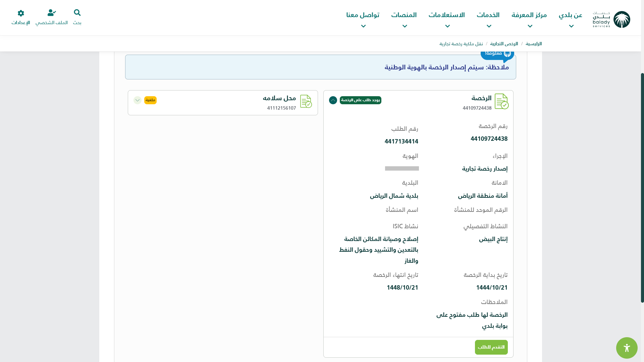Collapse the expanded الرخصة license card
The width and height of the screenshot is (644, 362).
click(x=333, y=100)
